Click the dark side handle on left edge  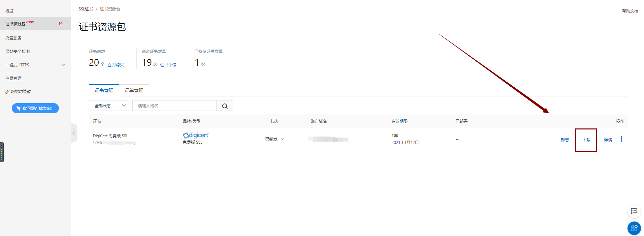(2, 152)
